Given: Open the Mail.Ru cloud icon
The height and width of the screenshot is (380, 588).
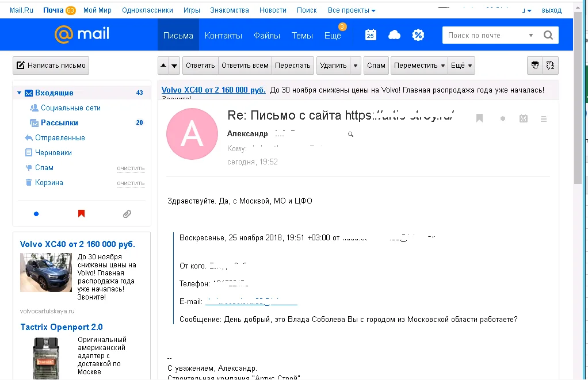Looking at the screenshot, I should click(394, 35).
